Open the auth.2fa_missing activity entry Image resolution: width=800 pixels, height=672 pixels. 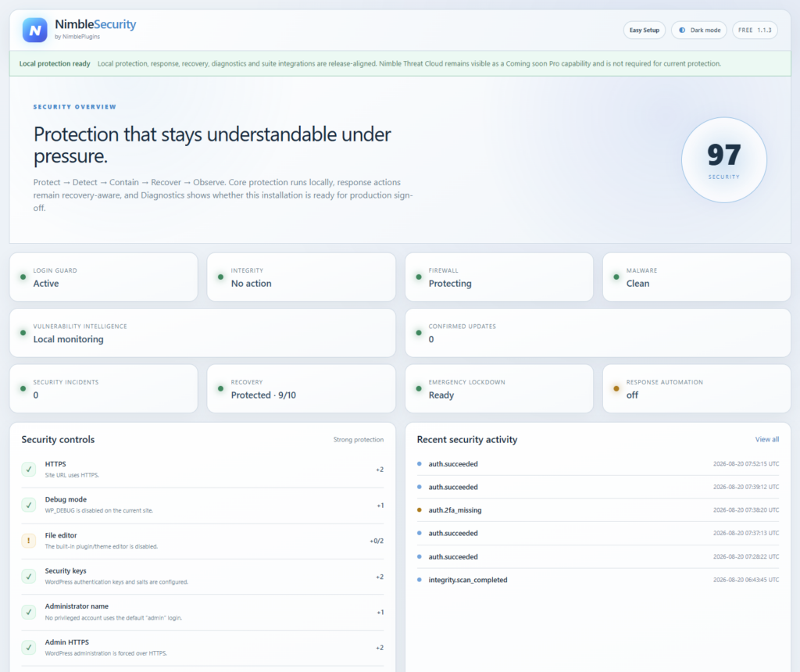[598, 510]
